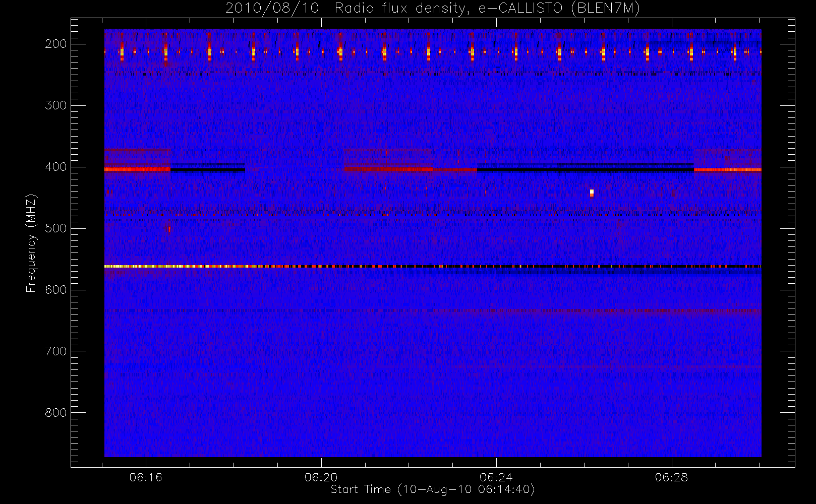Click the bright white spot near 440 MHz
This screenshot has width=816, height=504.
[592, 193]
